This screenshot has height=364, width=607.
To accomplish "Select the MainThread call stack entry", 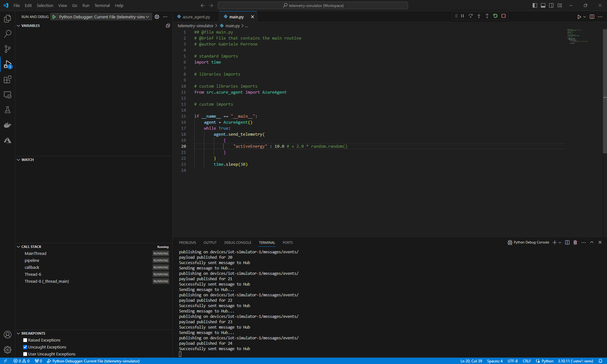I will click(x=35, y=253).
